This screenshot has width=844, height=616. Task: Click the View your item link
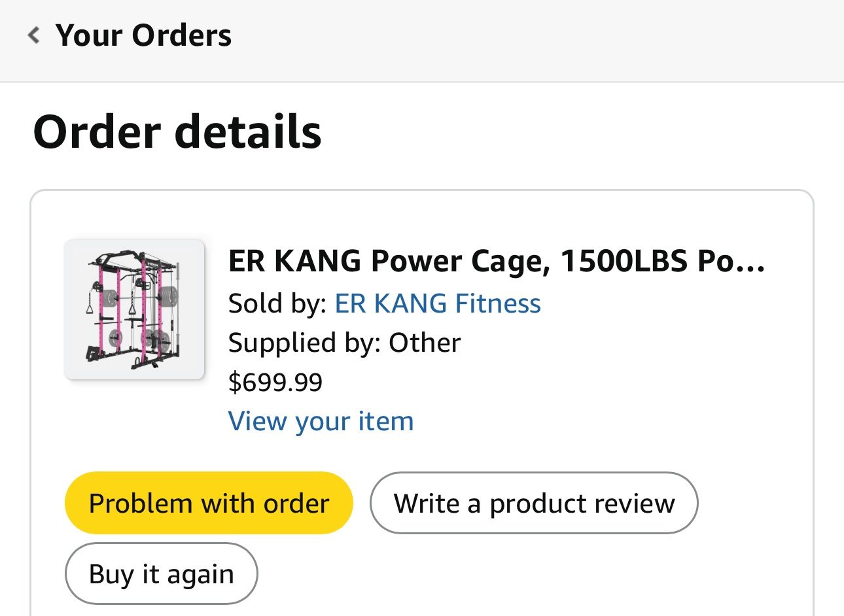pos(321,421)
